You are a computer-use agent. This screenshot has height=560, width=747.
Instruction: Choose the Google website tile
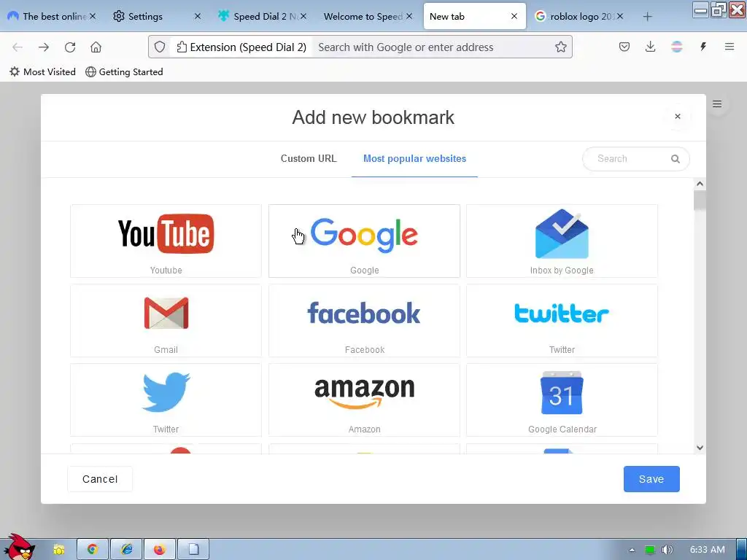(364, 241)
